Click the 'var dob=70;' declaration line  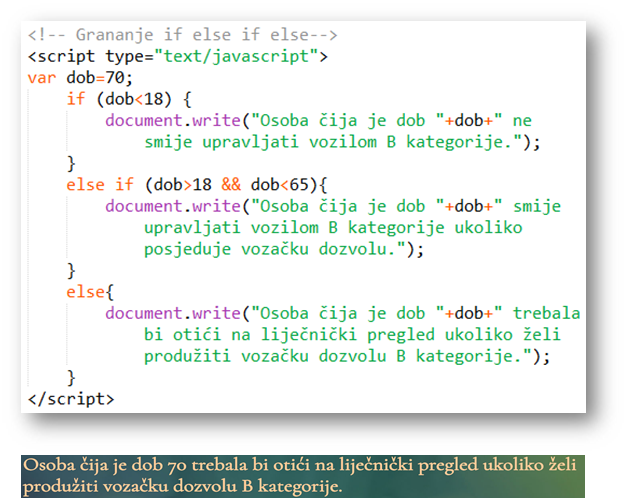click(x=80, y=77)
